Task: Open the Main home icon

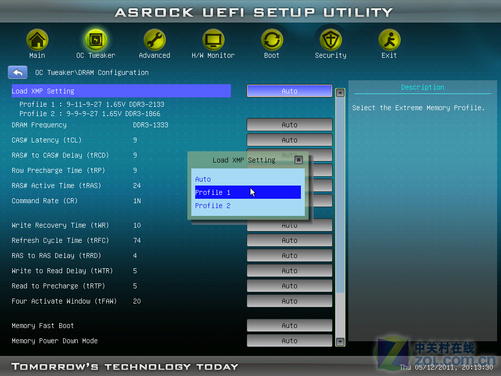Action: tap(37, 40)
